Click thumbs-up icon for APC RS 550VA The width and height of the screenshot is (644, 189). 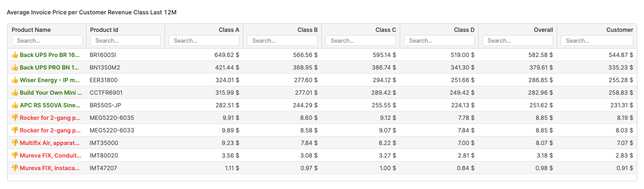(14, 105)
